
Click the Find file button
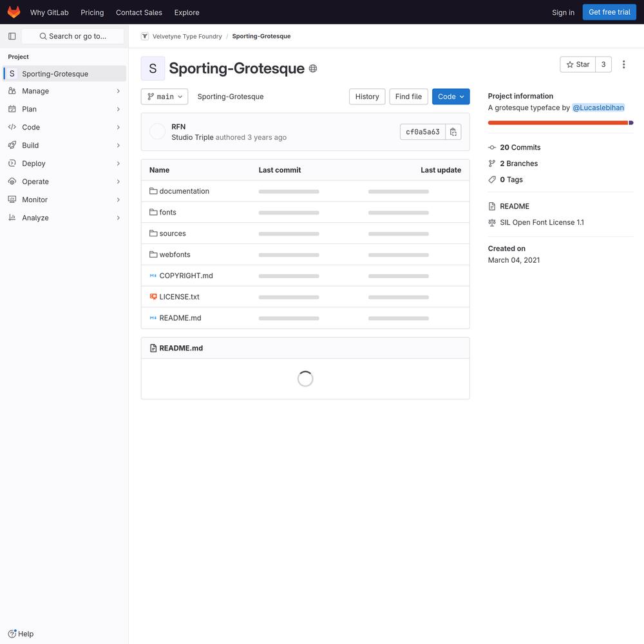coord(408,97)
